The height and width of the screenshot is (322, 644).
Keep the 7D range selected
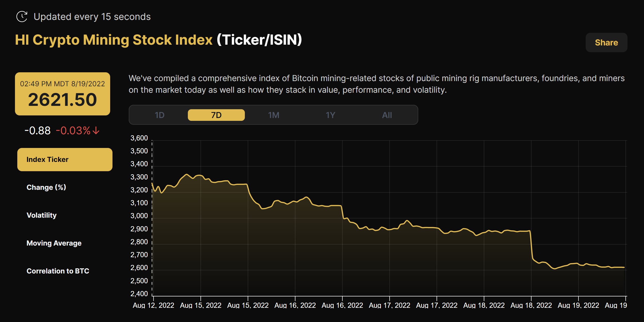coord(216,115)
